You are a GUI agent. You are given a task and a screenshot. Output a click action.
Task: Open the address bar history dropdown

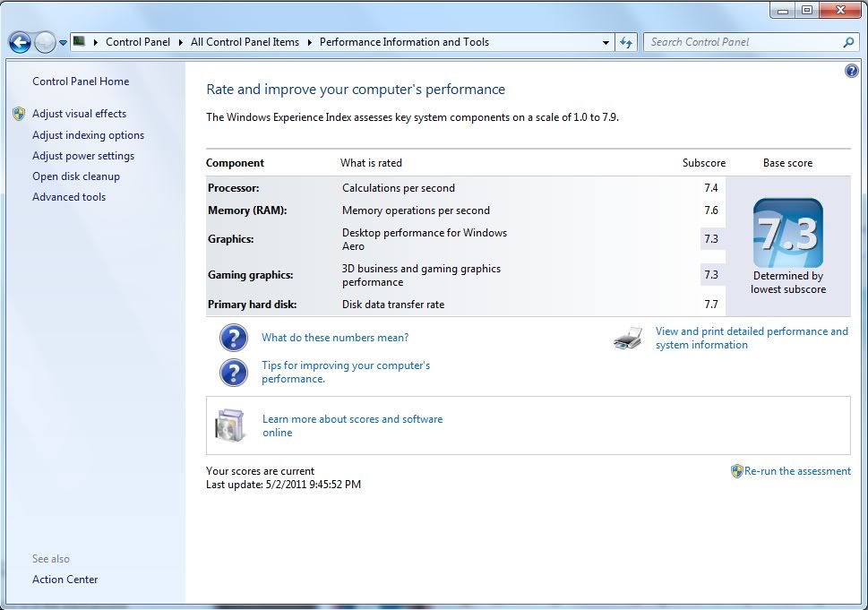(x=606, y=42)
